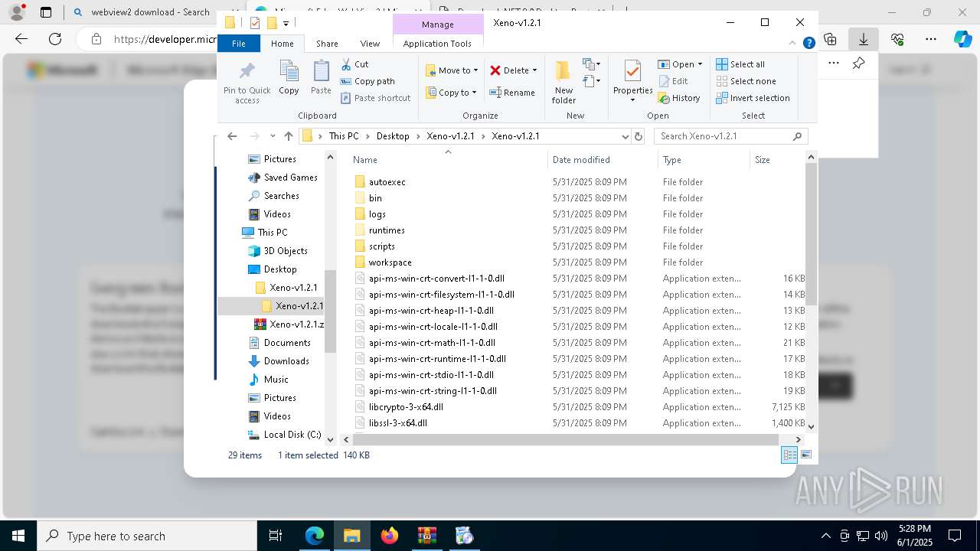Click Select all

740,64
